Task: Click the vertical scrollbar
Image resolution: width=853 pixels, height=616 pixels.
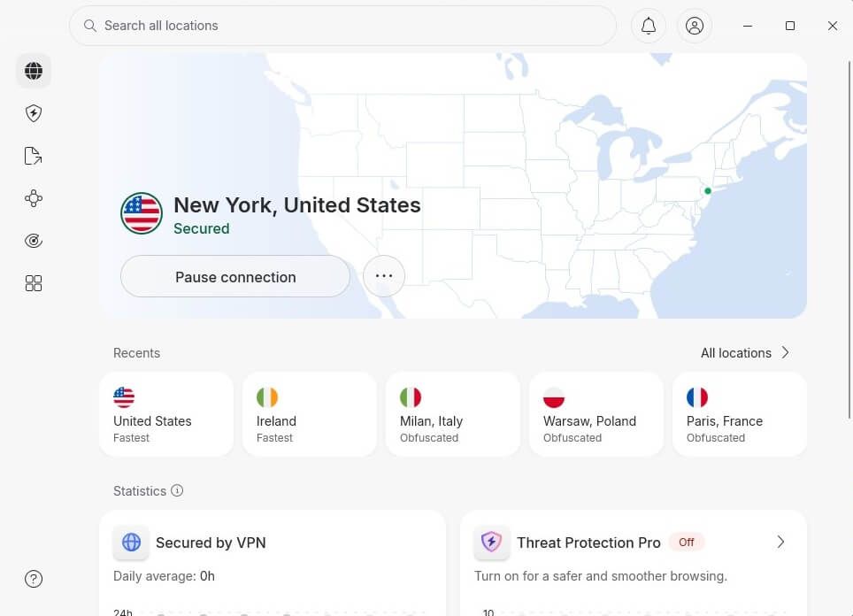Action: click(x=849, y=240)
